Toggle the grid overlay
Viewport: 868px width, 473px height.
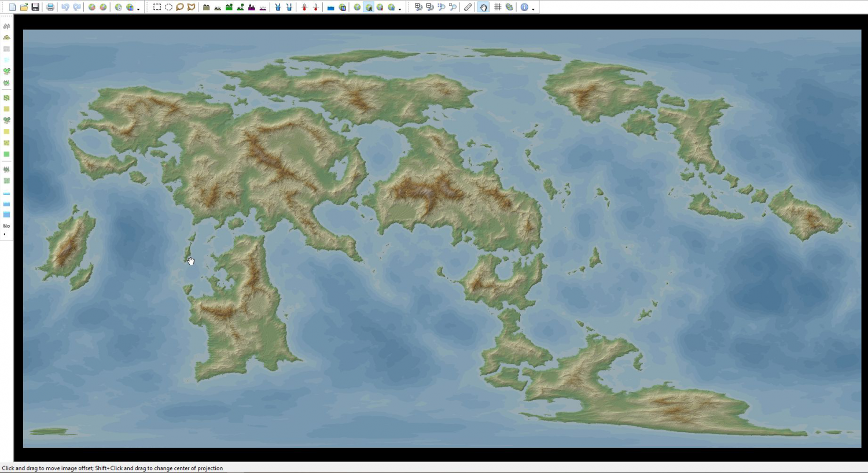click(498, 7)
